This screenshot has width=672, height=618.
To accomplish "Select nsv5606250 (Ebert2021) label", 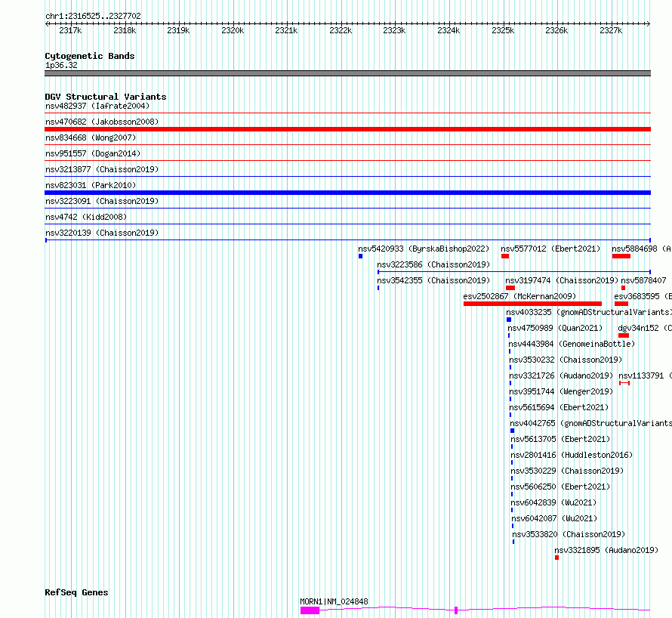I will 560,487.
